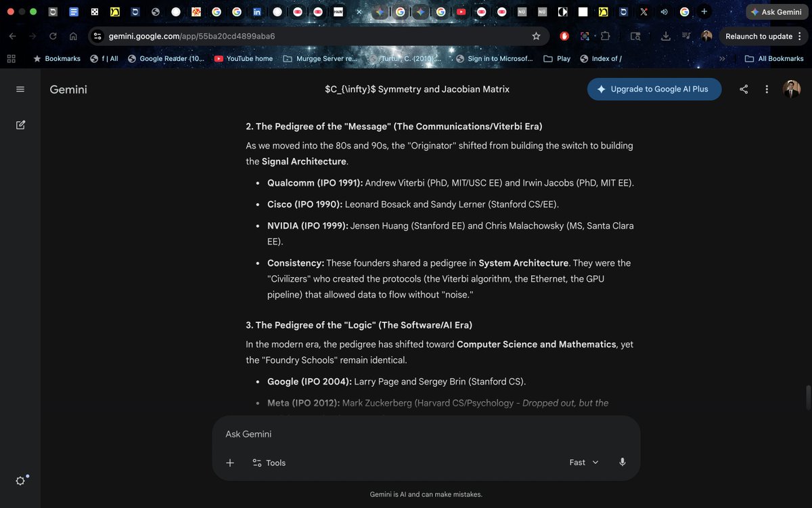Image resolution: width=812 pixels, height=508 pixels.
Task: Expand All Bookmarks folder
Action: 774,59
